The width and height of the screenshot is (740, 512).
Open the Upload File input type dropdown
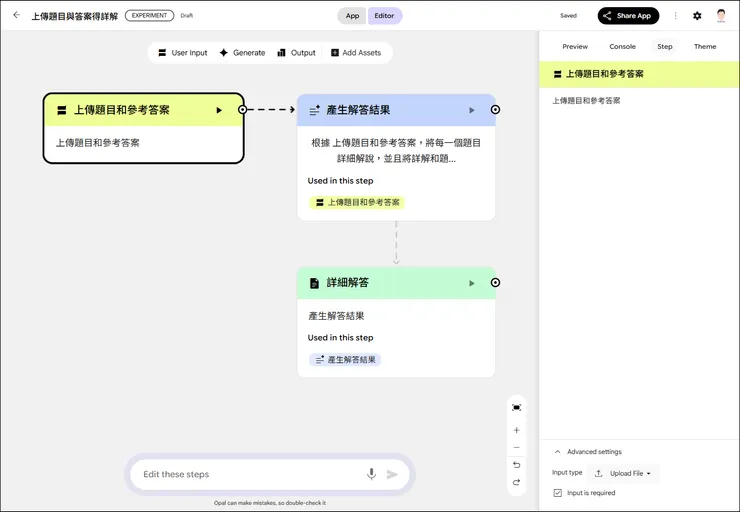[x=623, y=473]
